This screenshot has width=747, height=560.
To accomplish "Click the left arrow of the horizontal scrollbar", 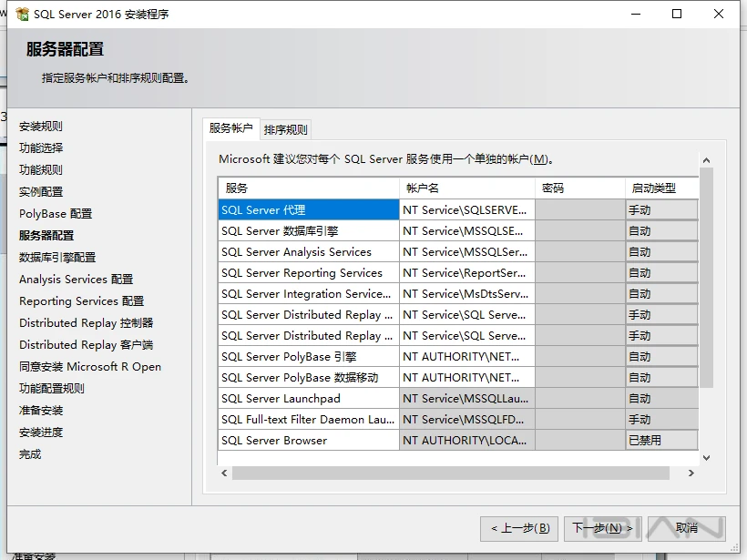I will click(224, 473).
